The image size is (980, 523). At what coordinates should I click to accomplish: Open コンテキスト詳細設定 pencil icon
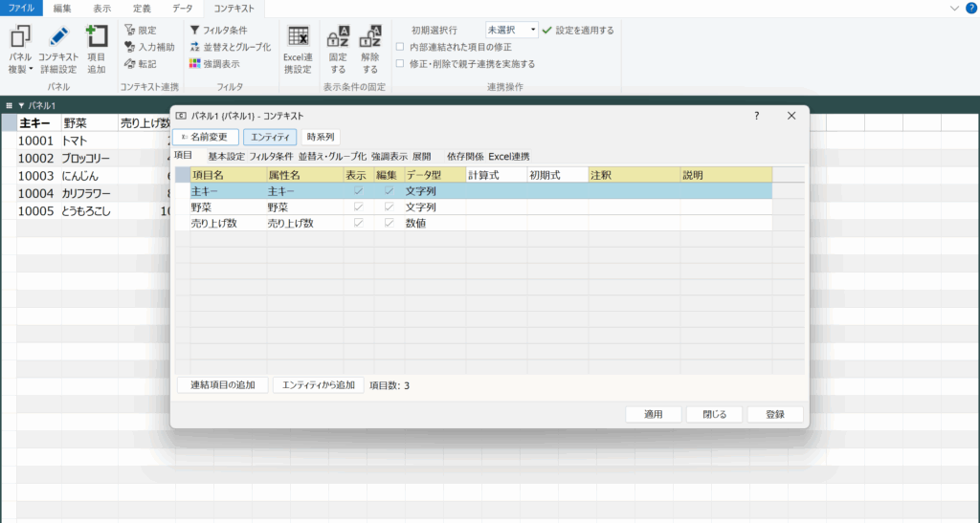click(x=58, y=37)
